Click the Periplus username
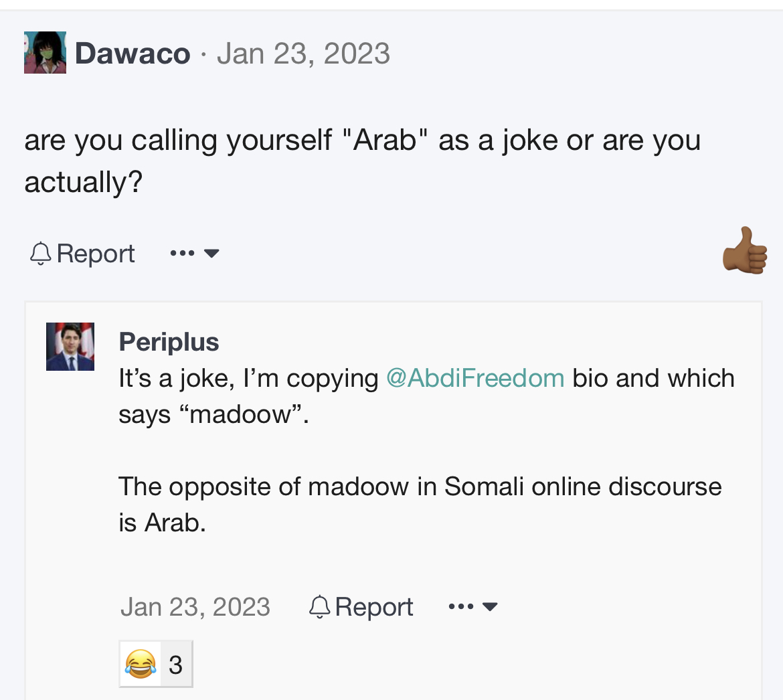Viewport: 783px width, 700px height. pos(169,342)
